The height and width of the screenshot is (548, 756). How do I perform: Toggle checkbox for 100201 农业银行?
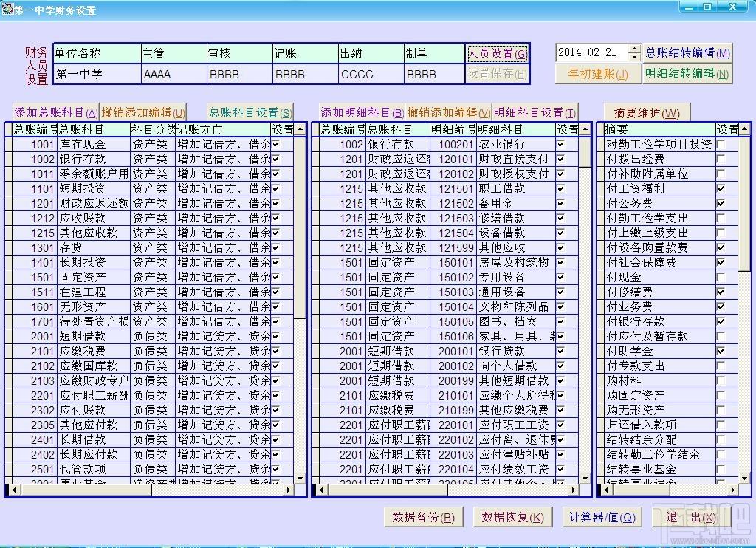(561, 144)
